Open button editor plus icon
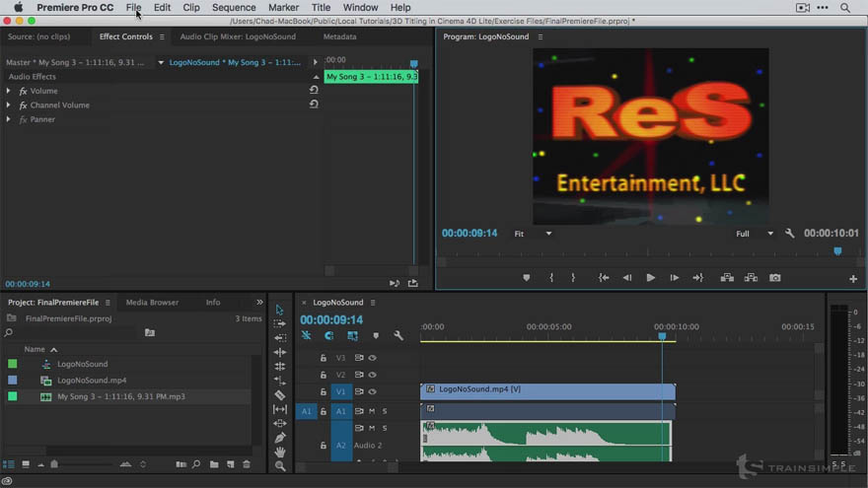 (853, 279)
